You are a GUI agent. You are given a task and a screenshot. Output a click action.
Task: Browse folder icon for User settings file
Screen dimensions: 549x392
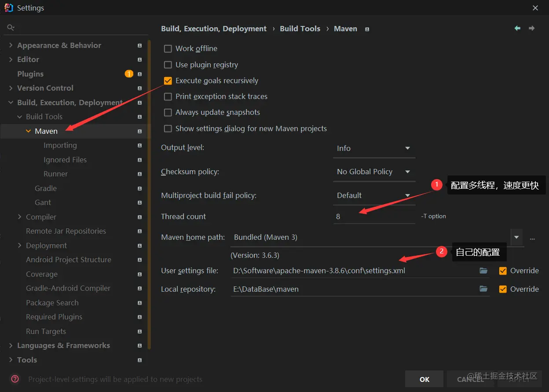(x=483, y=271)
